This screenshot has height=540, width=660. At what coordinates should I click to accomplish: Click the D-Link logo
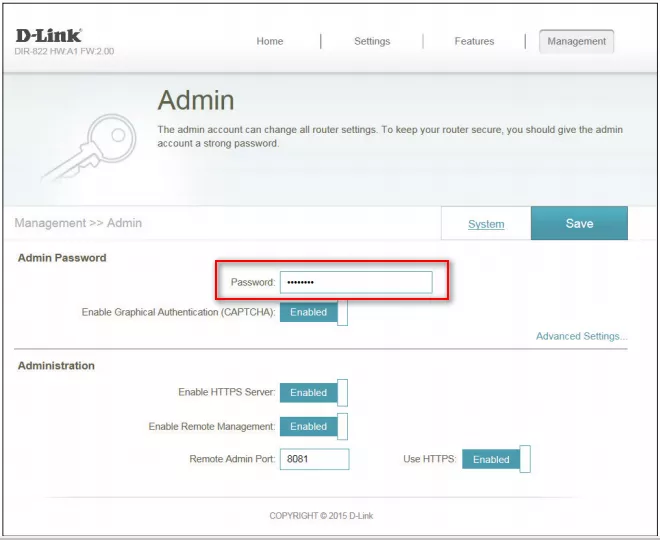click(48, 36)
